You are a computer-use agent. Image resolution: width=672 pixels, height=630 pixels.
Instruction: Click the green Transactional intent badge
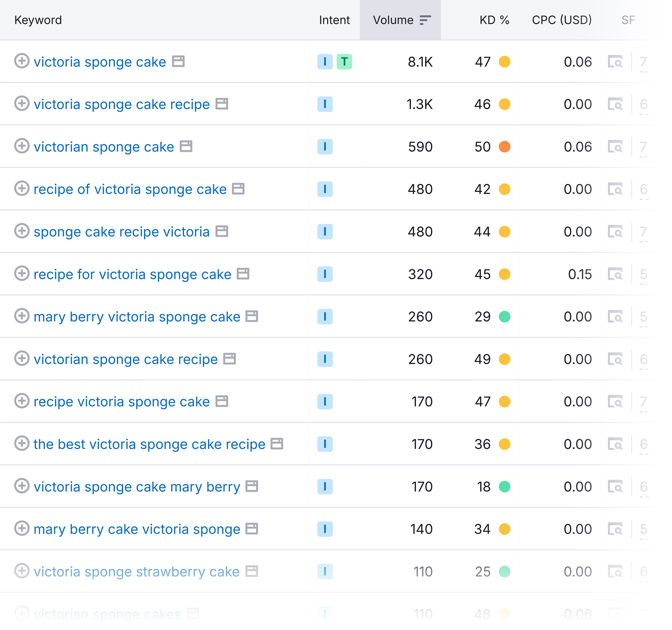344,62
